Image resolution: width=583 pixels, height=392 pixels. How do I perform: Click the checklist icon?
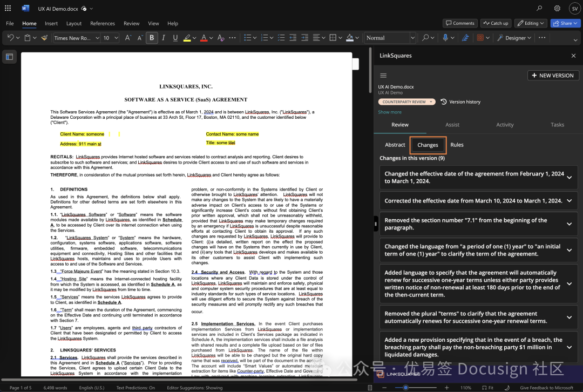281,38
